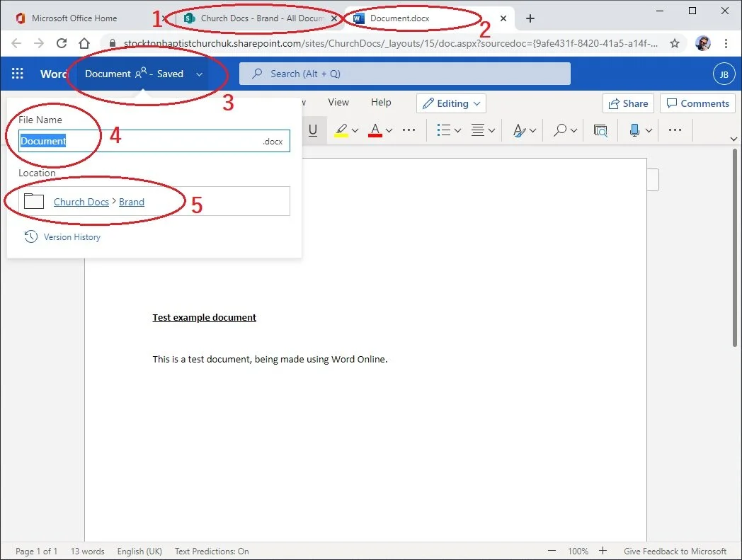
Task: Open the Brand folder link
Action: (x=132, y=202)
